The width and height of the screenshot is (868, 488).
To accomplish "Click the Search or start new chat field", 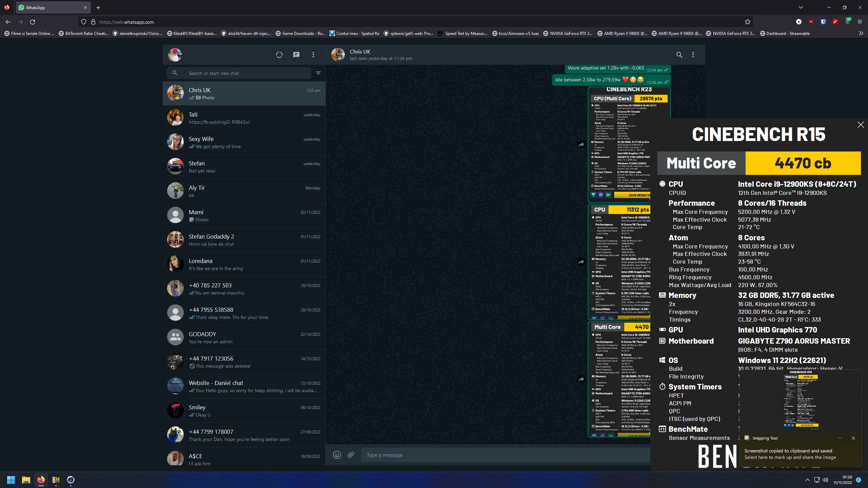I will coord(239,73).
